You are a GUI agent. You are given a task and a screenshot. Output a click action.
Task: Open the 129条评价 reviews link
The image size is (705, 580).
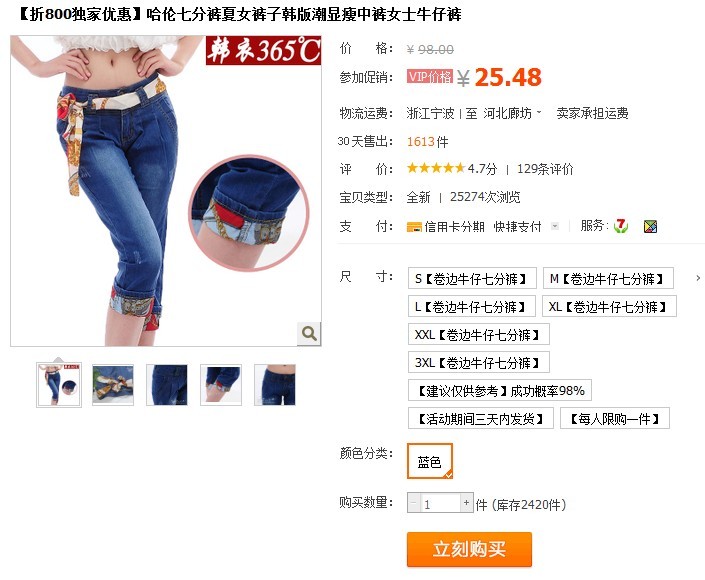545,169
